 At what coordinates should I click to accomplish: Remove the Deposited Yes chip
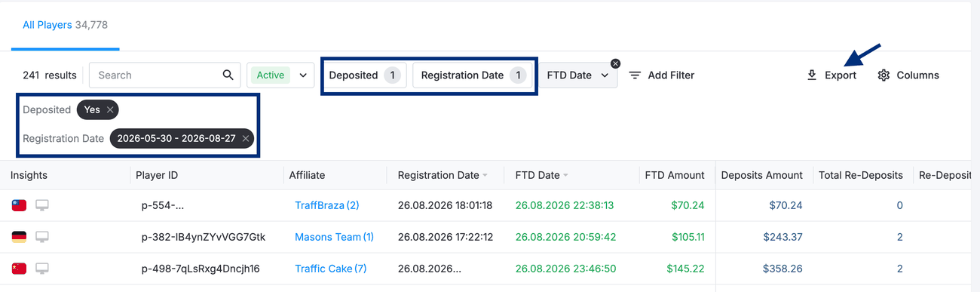[110, 110]
